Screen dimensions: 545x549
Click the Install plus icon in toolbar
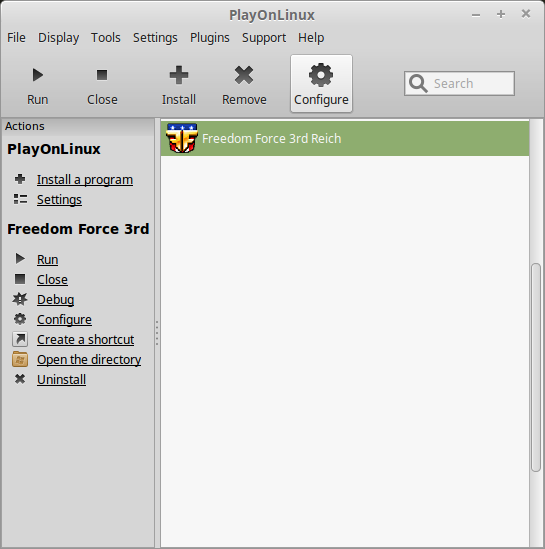(x=179, y=75)
